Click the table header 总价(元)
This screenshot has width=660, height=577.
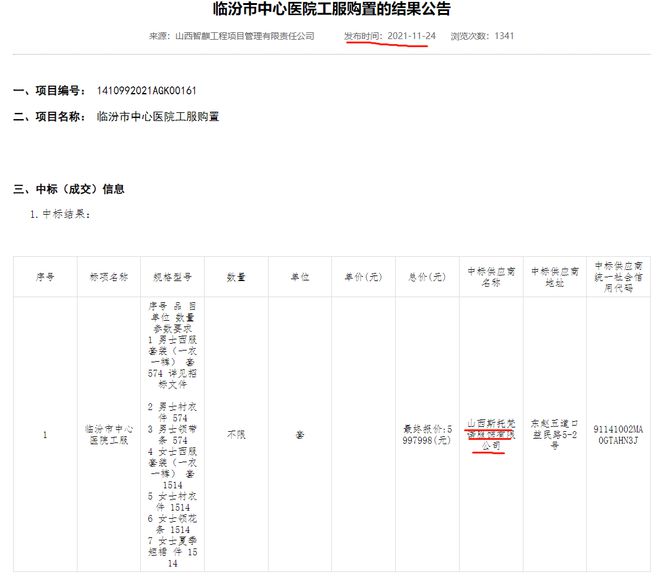[427, 277]
